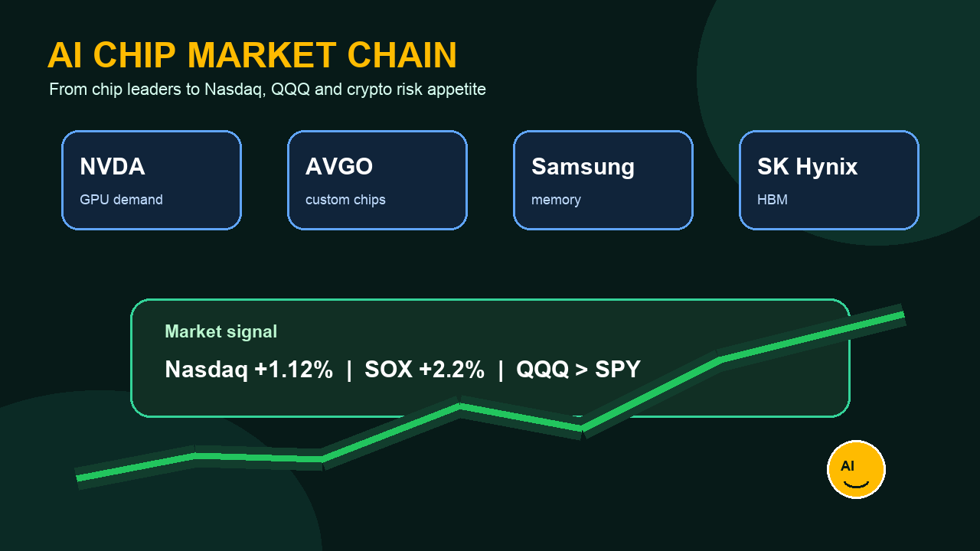The image size is (980, 551).
Task: Click the yellow AI smiley badge
Action: click(856, 469)
